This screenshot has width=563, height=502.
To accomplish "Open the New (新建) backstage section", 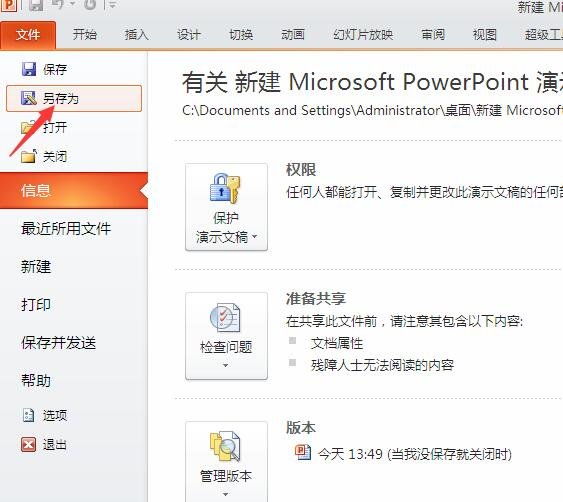I will click(x=36, y=267).
